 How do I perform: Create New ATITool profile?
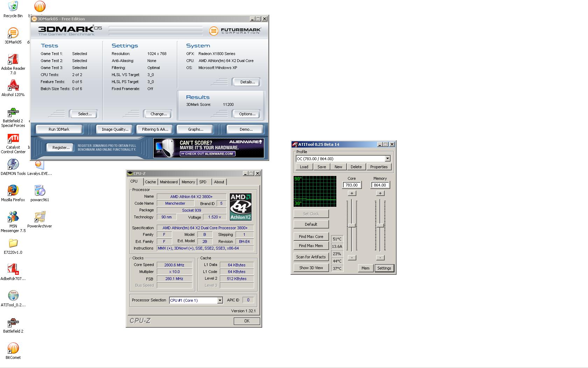[x=338, y=167]
